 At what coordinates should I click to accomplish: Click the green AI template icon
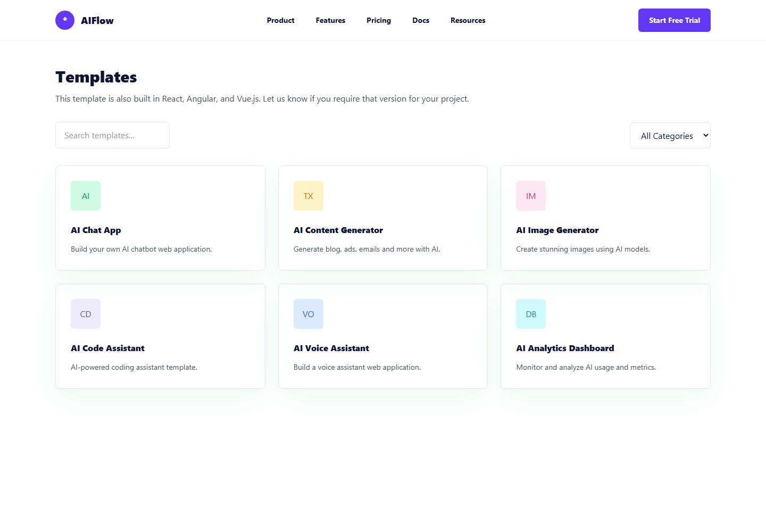[86, 196]
